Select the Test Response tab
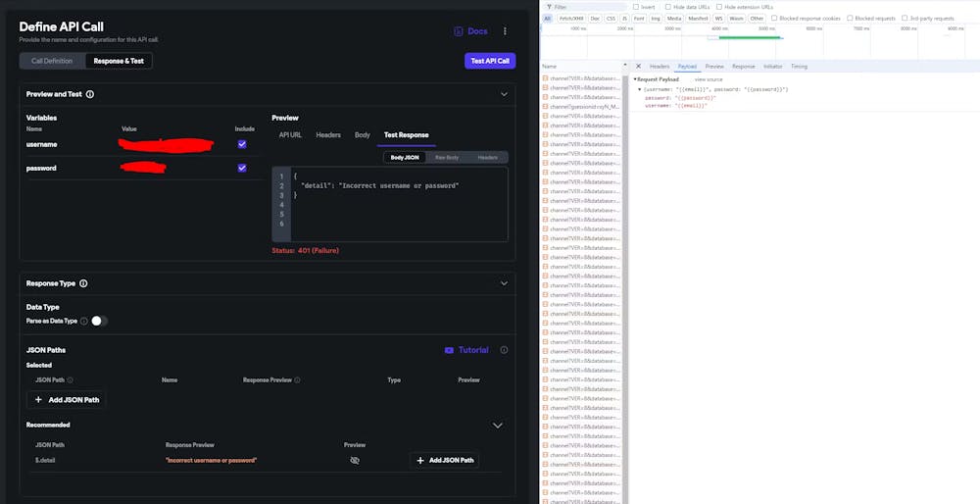 point(407,135)
